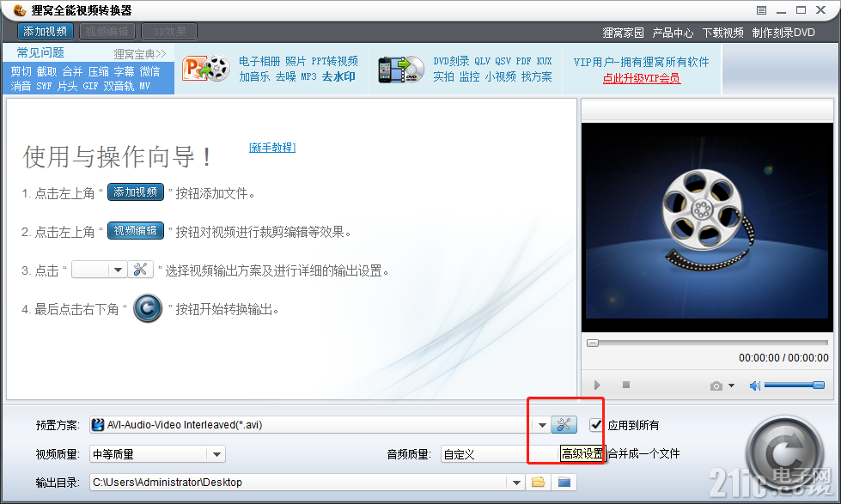Screen dimensions: 841x504
Task: Open 制作刻录DVD from the top menu
Action: tap(783, 33)
